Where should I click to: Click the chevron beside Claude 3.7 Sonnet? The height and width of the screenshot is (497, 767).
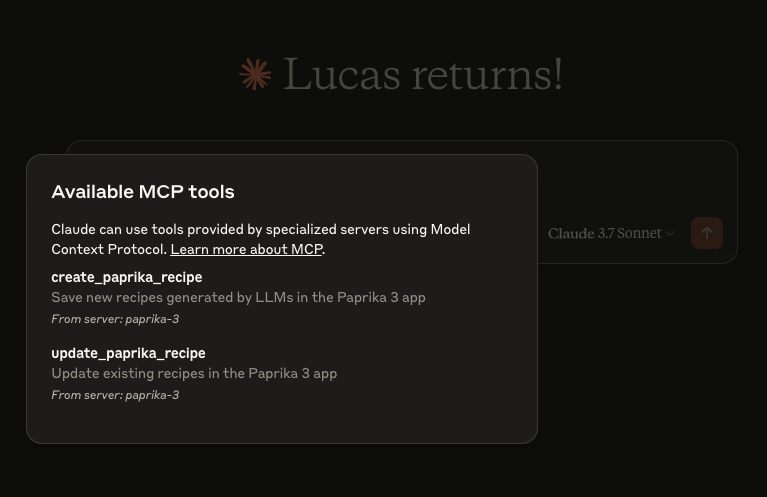[670, 234]
